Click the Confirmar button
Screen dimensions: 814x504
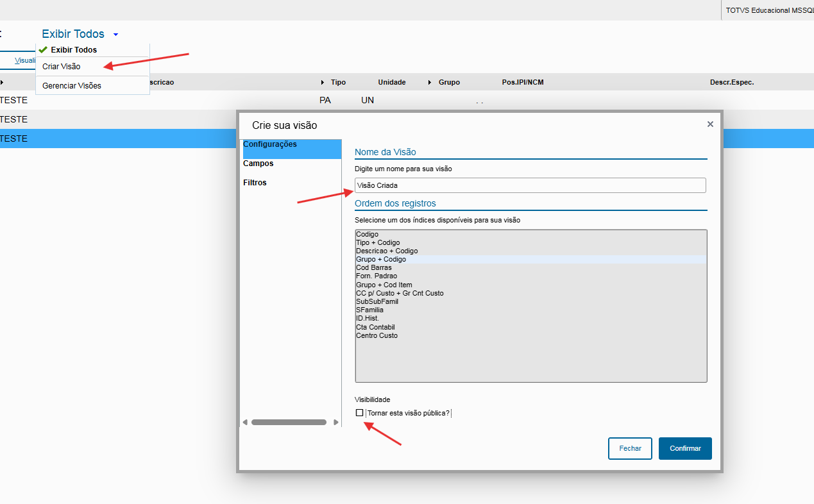click(x=685, y=448)
